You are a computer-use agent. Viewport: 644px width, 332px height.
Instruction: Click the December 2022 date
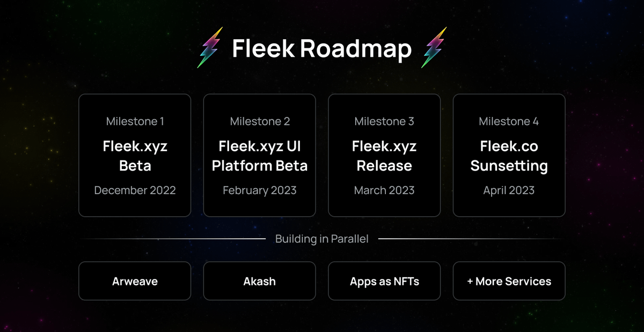point(135,190)
